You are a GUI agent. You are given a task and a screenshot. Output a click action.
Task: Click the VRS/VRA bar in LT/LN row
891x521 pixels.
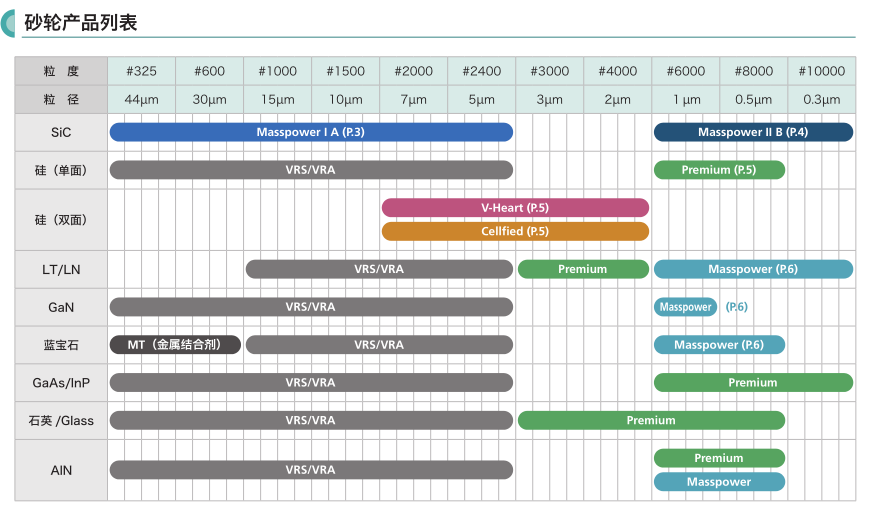coord(379,269)
